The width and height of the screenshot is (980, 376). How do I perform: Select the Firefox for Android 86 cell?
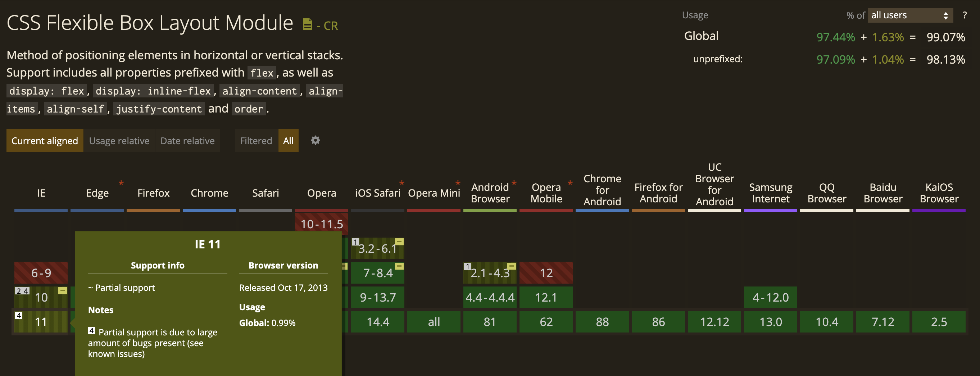658,322
